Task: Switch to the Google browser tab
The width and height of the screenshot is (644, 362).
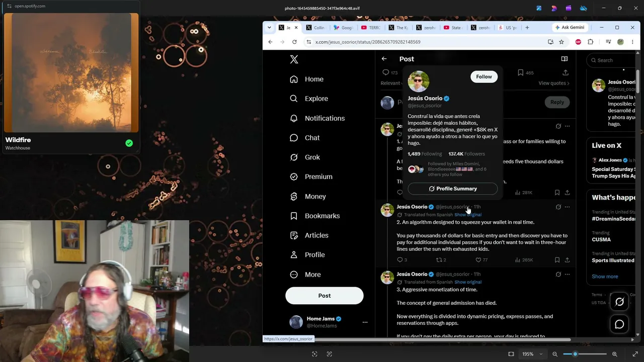Action: coord(343,28)
